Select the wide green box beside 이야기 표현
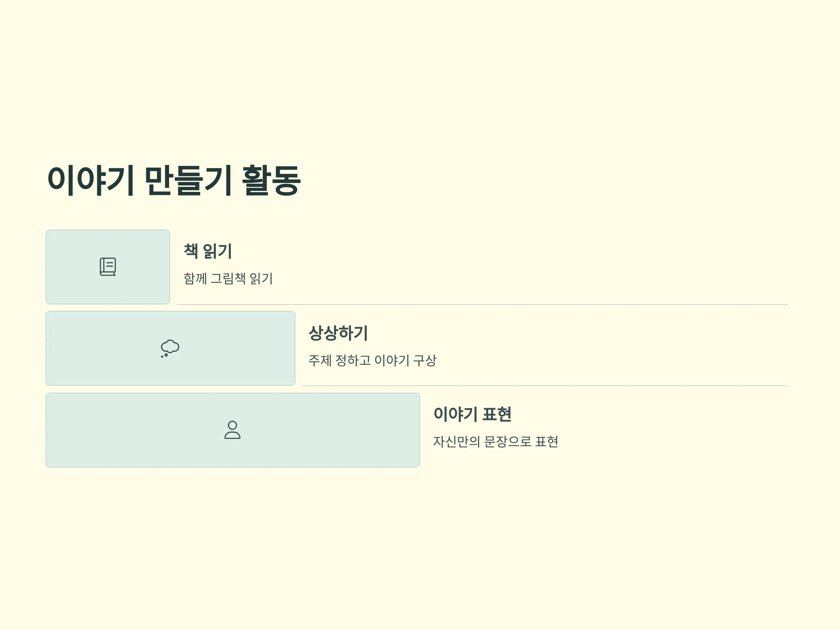Image resolution: width=840 pixels, height=630 pixels. coord(233,430)
